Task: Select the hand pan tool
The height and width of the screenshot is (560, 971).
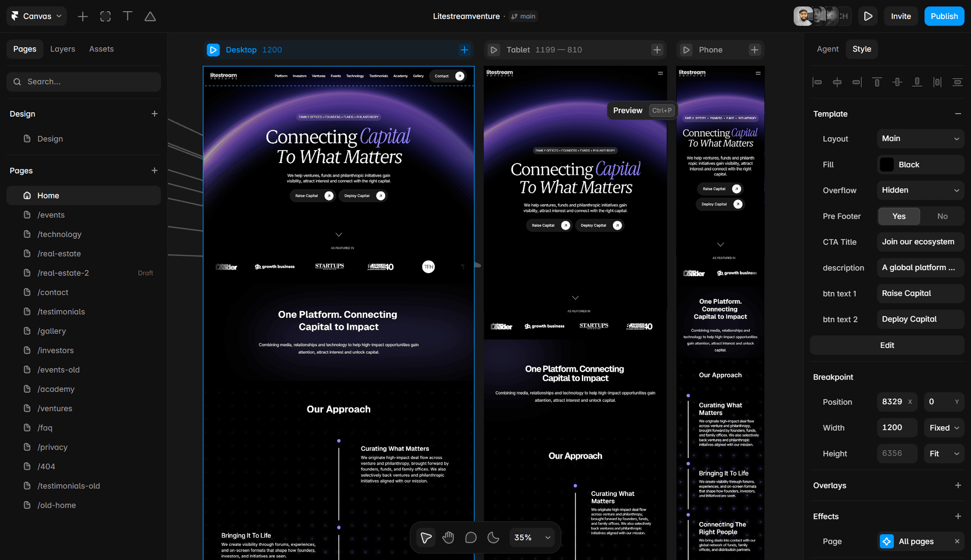Action: tap(448, 537)
